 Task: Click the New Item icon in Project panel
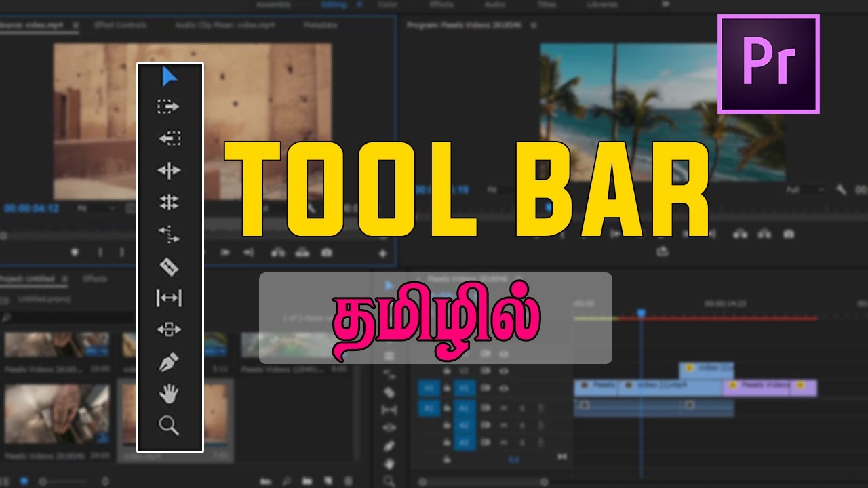[328, 481]
